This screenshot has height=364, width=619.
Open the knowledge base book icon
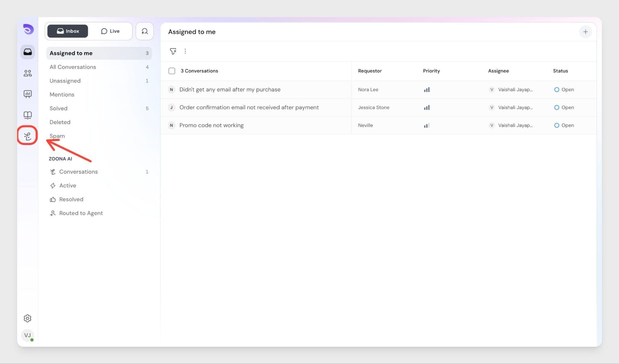(x=28, y=115)
